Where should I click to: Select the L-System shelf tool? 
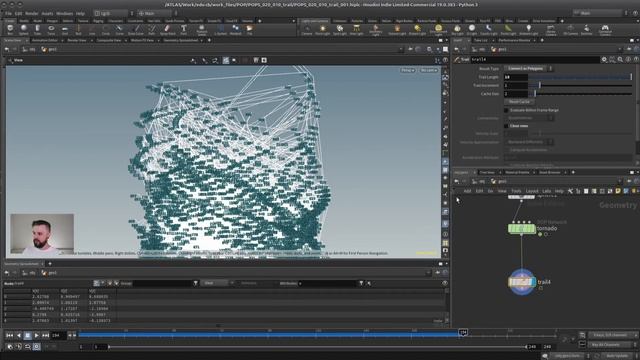(221, 29)
